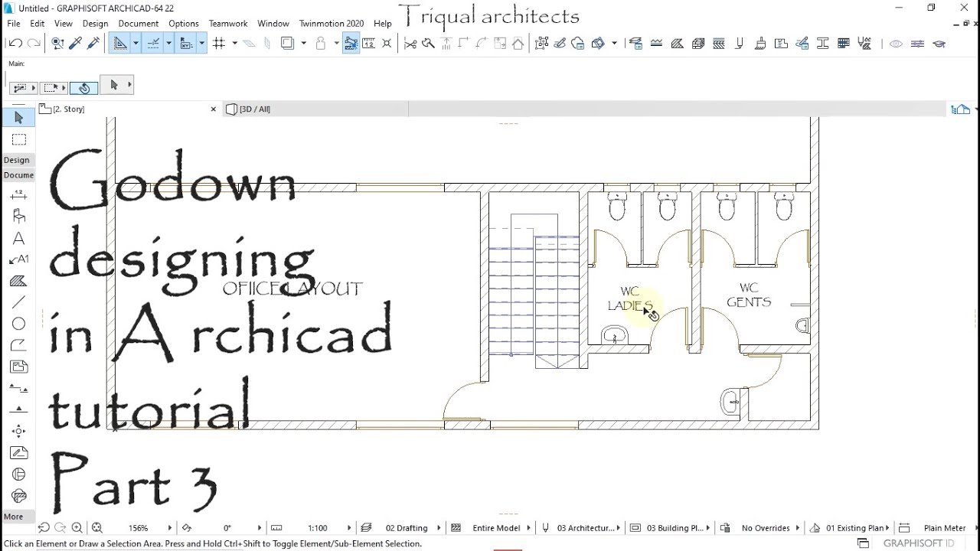Open the Twinmotion 2020 menu
This screenshot has width=980, height=551.
click(332, 24)
